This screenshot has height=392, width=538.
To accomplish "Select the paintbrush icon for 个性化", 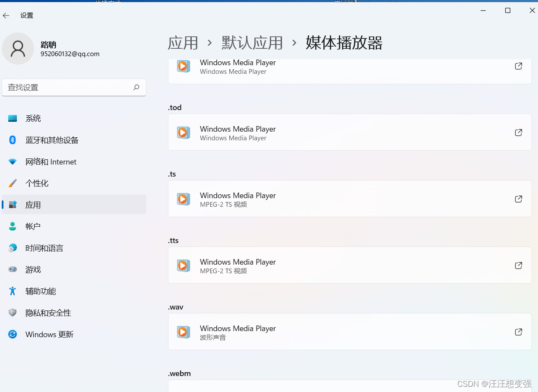I will point(13,183).
